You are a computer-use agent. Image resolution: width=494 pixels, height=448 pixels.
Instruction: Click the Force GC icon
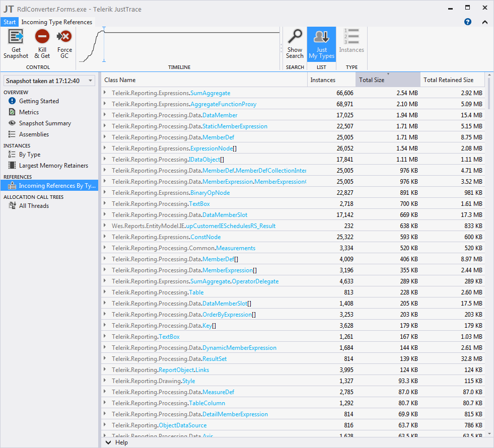point(64,37)
